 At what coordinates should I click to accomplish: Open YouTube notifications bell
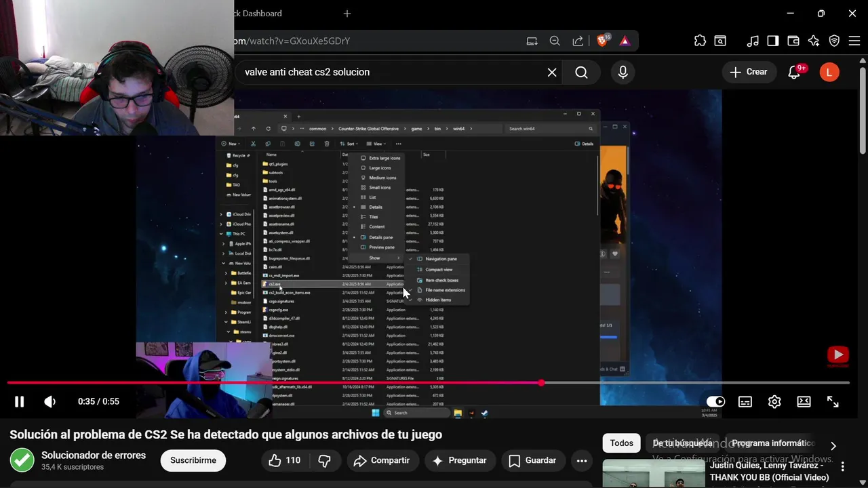tap(794, 73)
